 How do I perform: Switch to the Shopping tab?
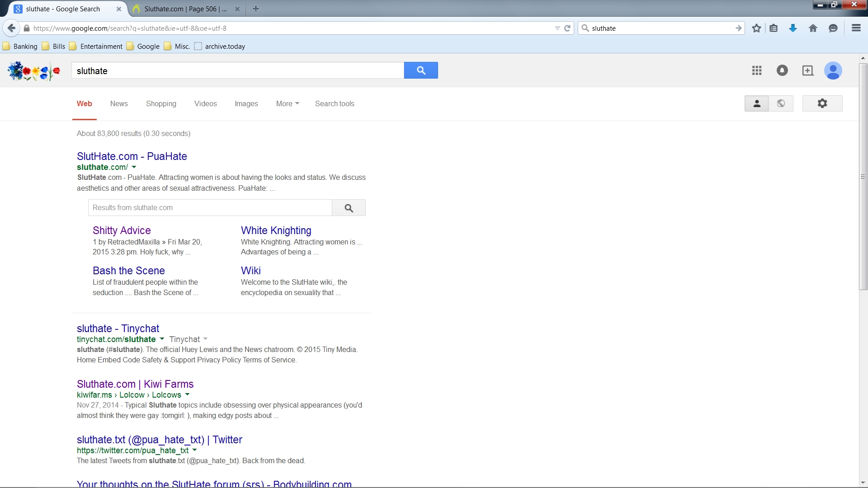pyautogui.click(x=161, y=103)
